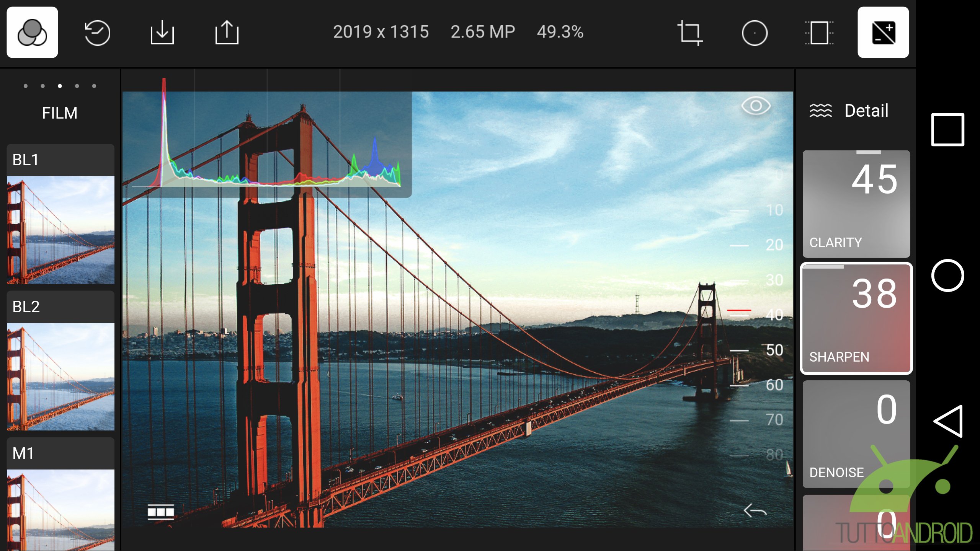Tap the Detail waves icon

tap(821, 111)
